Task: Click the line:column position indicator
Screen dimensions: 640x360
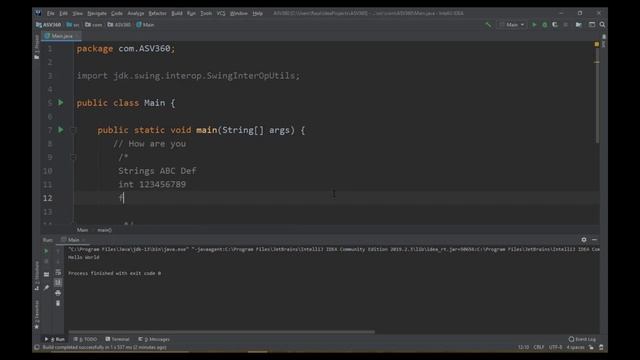Action: (x=523, y=347)
